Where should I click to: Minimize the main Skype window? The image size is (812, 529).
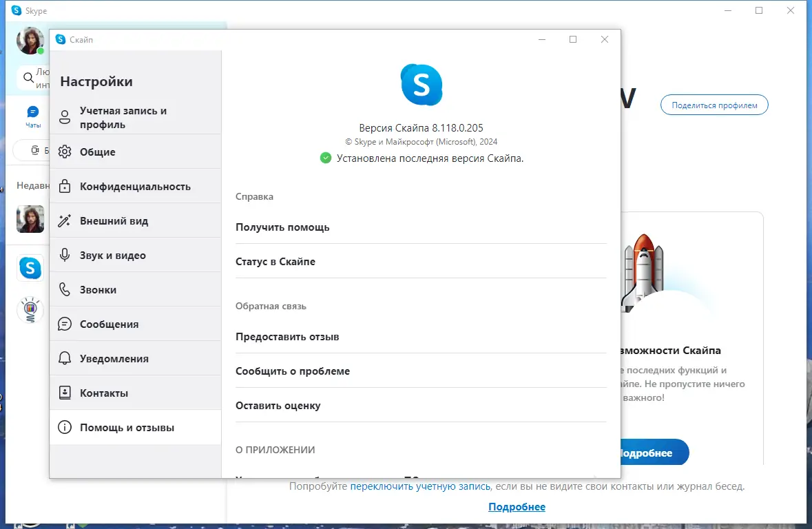[728, 10]
